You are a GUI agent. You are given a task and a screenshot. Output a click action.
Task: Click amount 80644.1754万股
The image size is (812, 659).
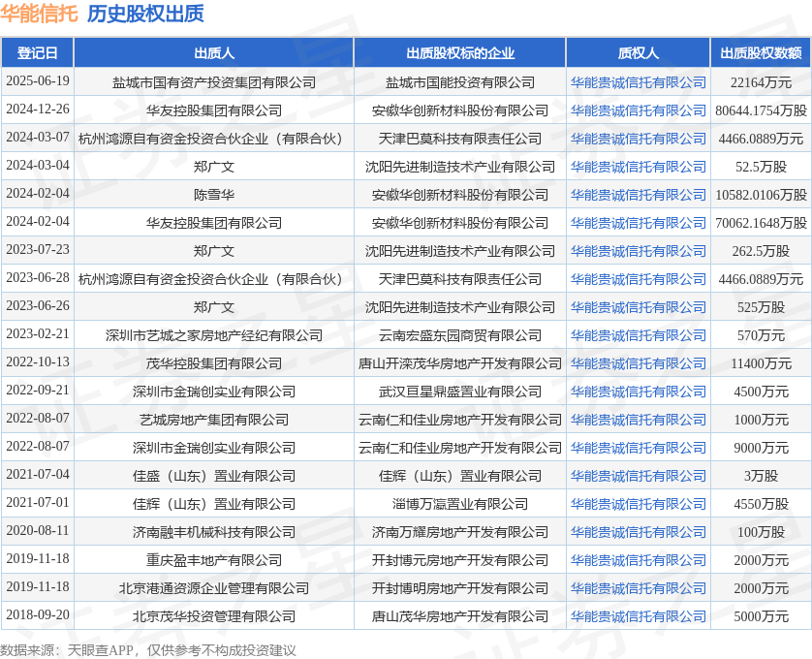[x=761, y=110]
